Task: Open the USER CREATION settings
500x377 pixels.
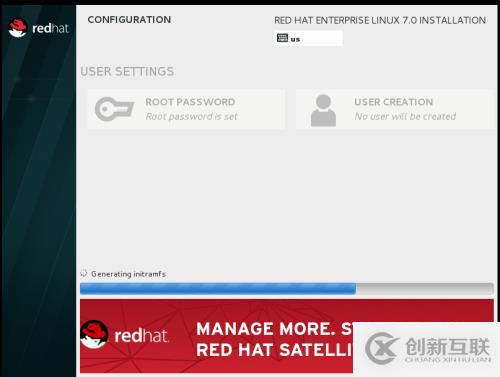Action: coord(394,109)
